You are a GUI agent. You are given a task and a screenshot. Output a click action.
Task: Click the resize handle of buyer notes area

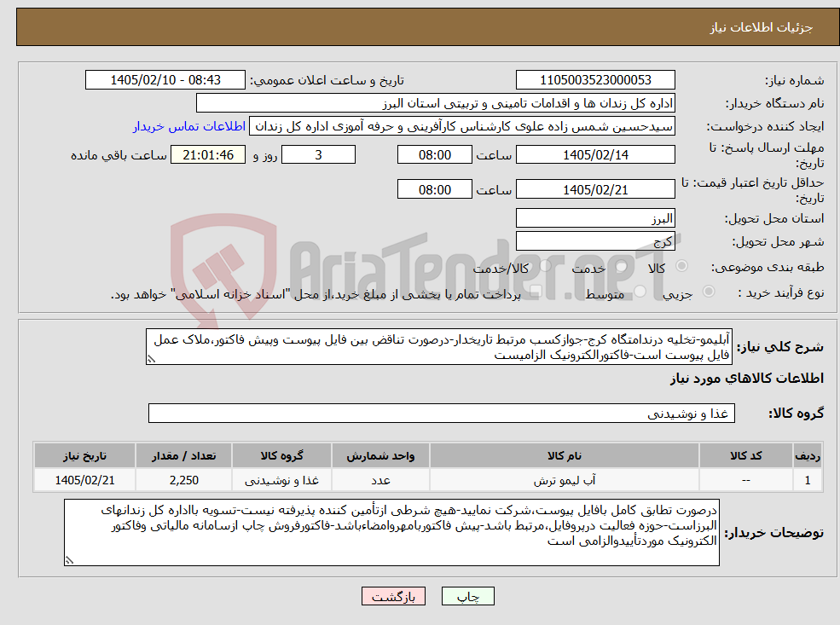(x=69, y=560)
